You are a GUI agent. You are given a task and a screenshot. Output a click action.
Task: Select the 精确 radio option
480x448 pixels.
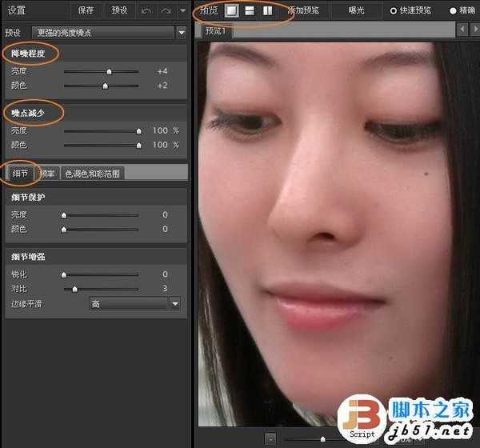[x=454, y=10]
